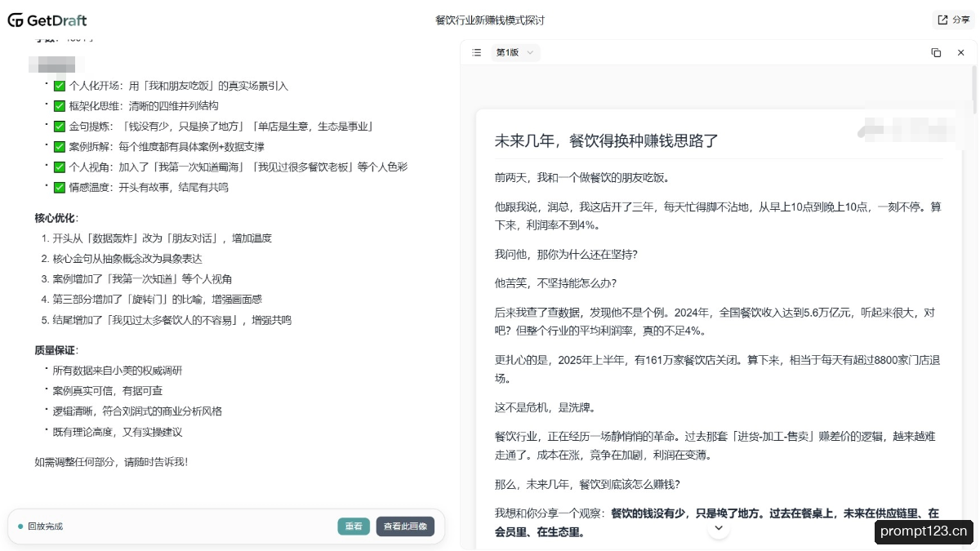The width and height of the screenshot is (980, 551).
Task: Click the 分享 share button
Action: (x=954, y=20)
